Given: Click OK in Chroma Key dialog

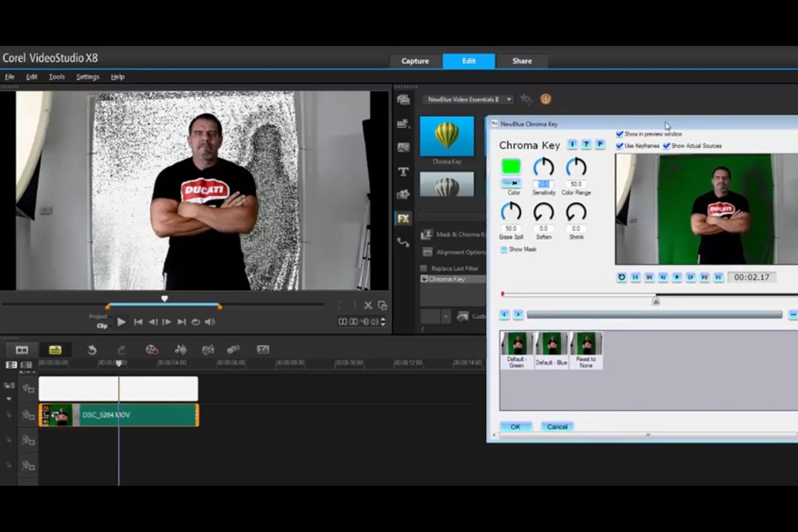Looking at the screenshot, I should pos(515,427).
